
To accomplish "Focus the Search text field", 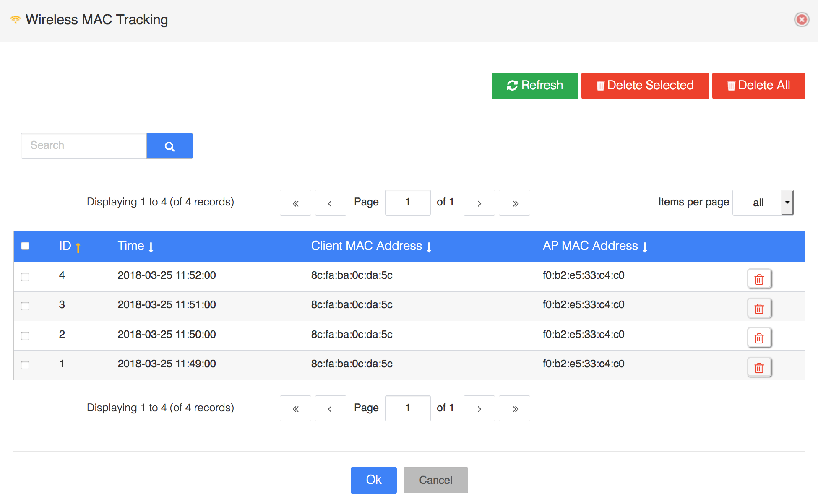I will [84, 146].
